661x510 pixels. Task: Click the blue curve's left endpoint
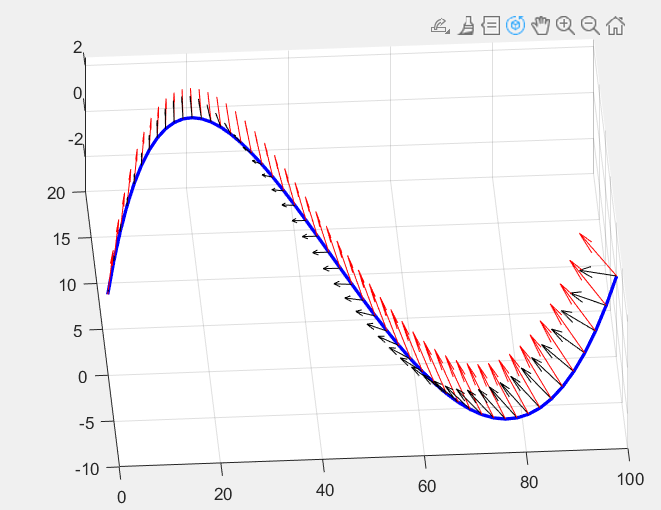tap(108, 293)
